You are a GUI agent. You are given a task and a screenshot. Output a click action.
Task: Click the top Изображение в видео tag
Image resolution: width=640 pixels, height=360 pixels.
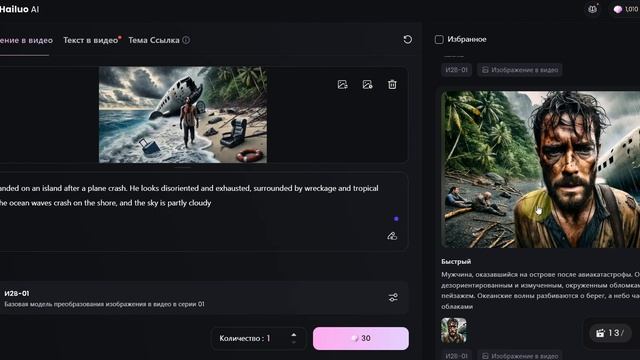click(520, 70)
